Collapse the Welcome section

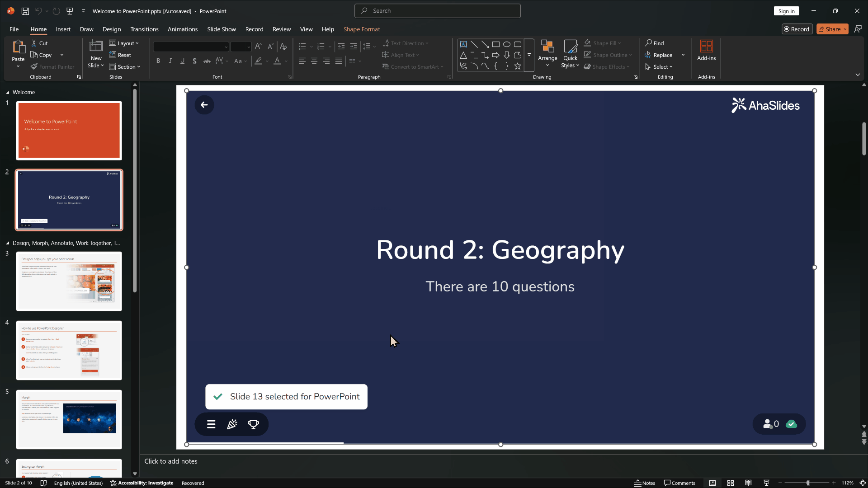coord(8,92)
